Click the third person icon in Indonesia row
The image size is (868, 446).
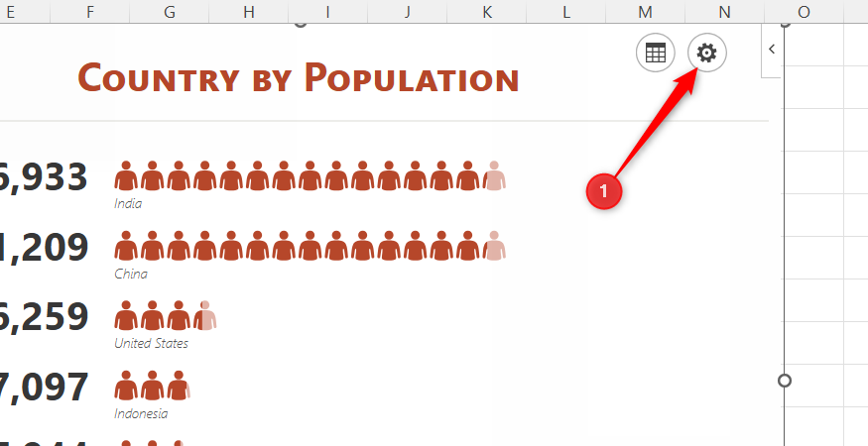tap(179, 386)
